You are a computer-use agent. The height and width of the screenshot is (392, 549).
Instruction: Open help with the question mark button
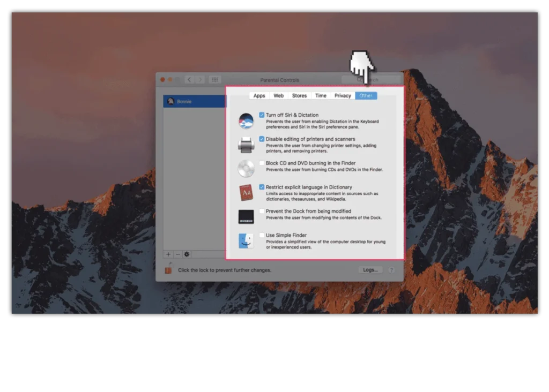coord(391,270)
